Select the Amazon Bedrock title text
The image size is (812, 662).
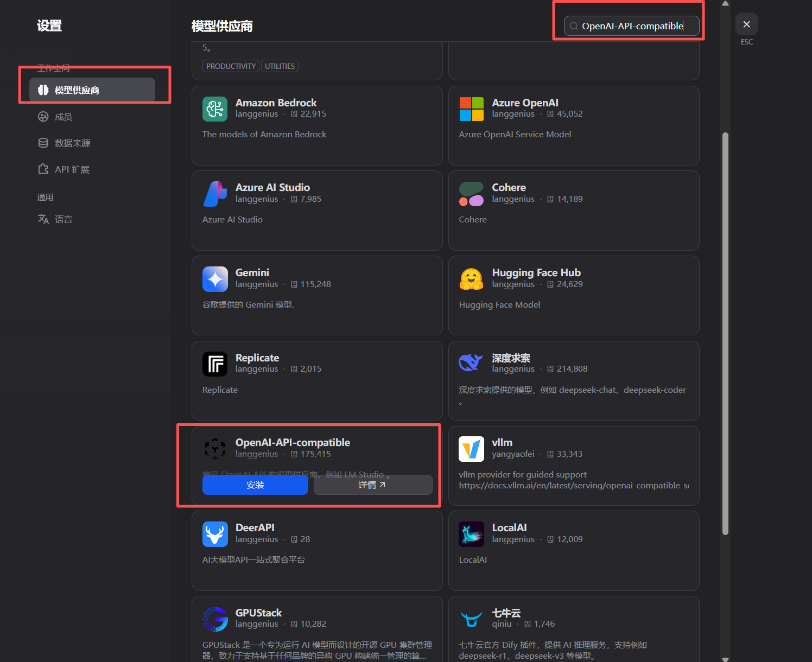(276, 103)
